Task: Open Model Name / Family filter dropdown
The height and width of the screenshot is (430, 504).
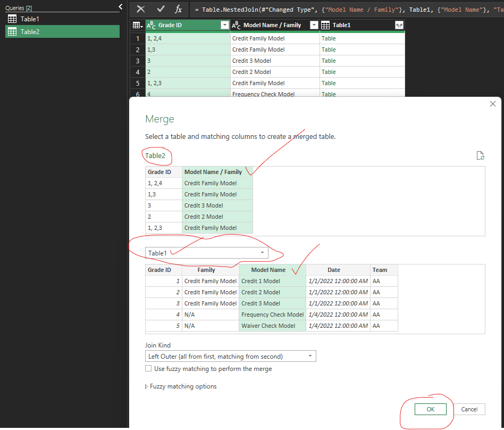Action: click(x=314, y=25)
